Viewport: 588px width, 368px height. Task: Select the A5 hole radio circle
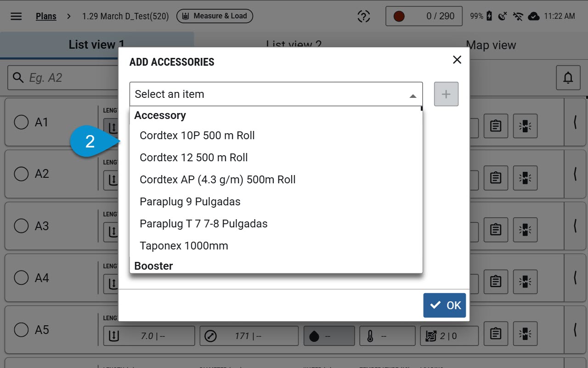(21, 330)
